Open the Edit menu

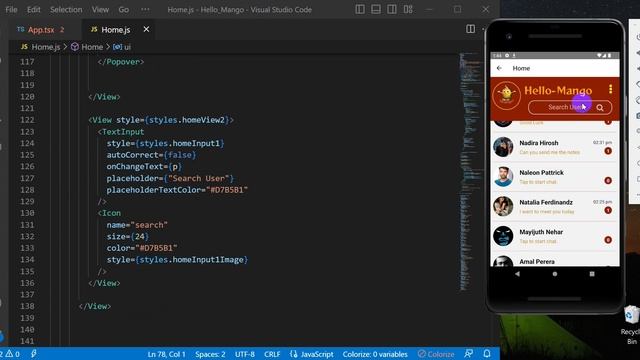[x=33, y=9]
